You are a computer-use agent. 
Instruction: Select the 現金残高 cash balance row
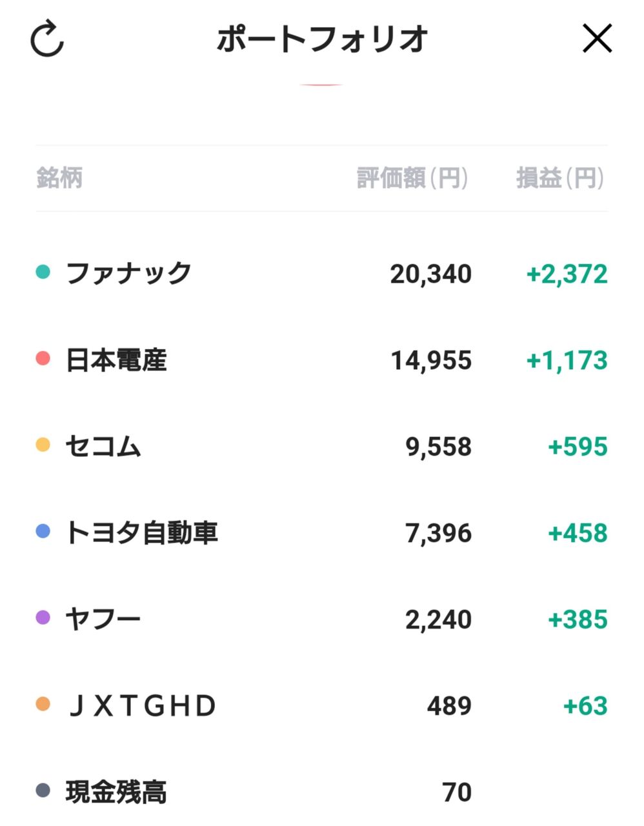point(321,792)
